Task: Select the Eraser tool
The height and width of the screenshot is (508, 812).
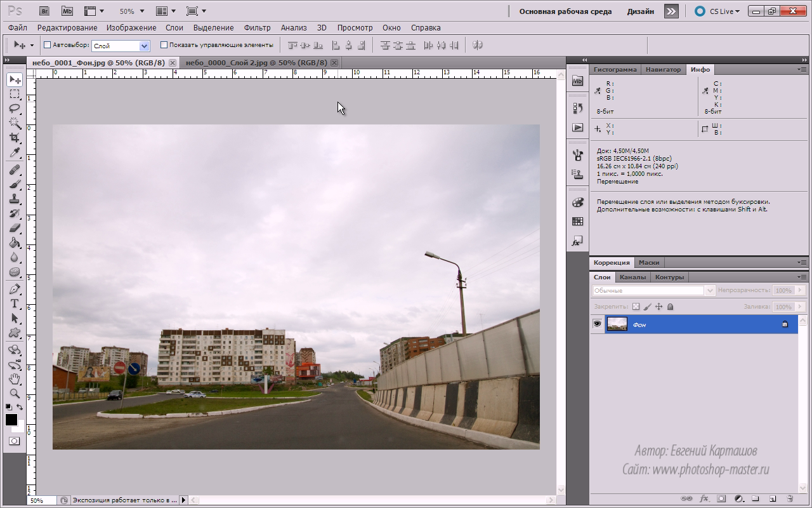Action: (14, 228)
